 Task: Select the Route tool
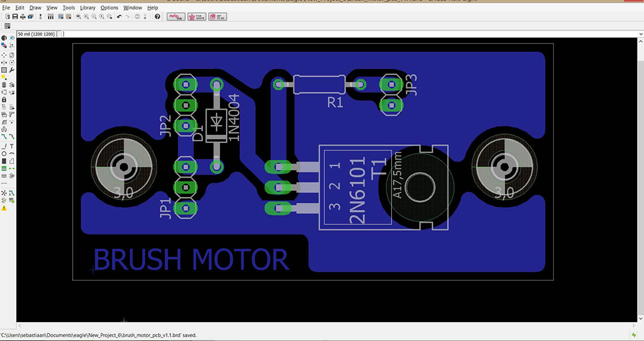pos(4,135)
